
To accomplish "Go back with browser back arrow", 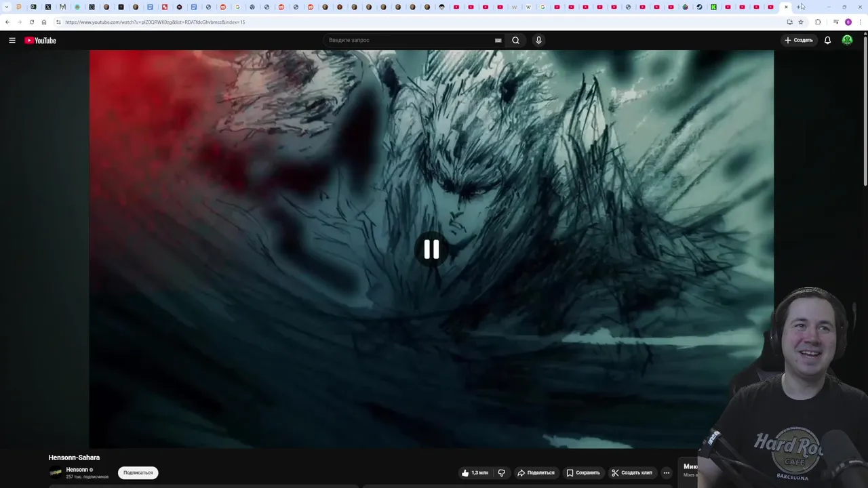I will pyautogui.click(x=7, y=22).
